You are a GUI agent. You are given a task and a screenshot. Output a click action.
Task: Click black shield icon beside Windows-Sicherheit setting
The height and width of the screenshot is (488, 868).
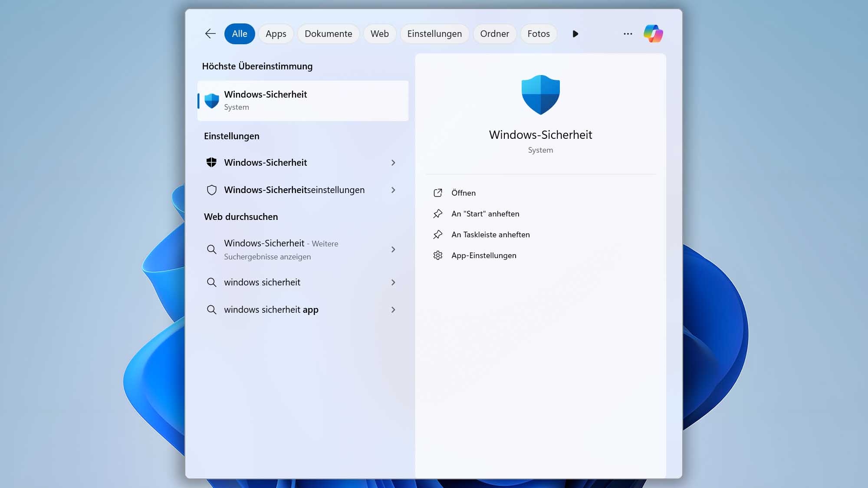[x=211, y=163]
